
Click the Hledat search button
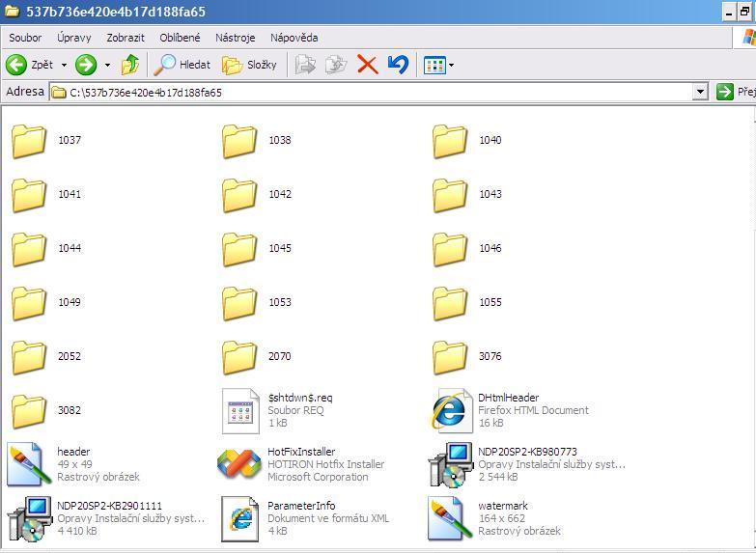coord(183,65)
